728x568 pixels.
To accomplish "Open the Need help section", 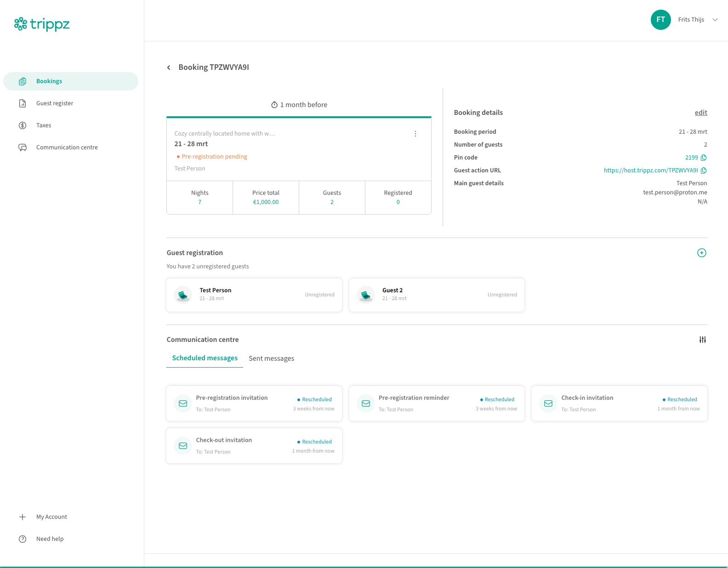I will coord(50,539).
